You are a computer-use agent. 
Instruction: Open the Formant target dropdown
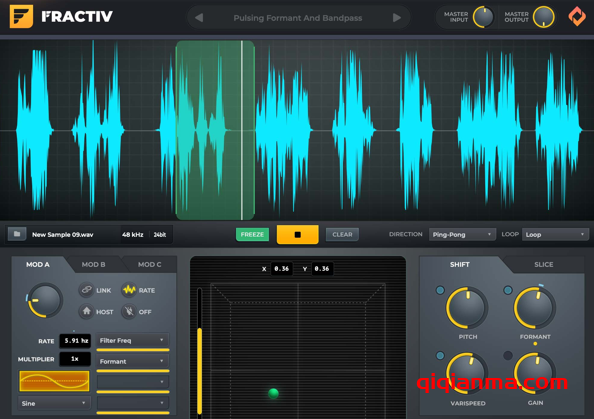(133, 361)
